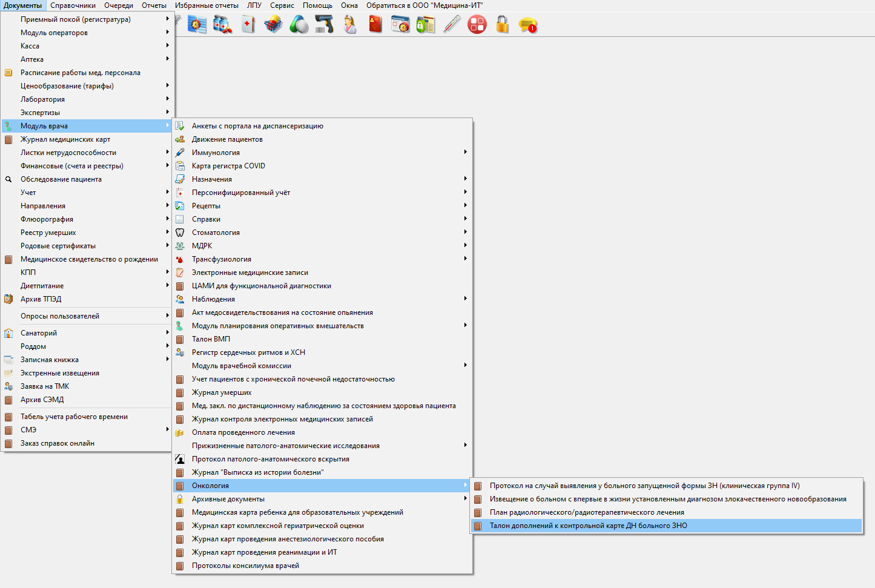Open the medicine bottles search icon
This screenshot has height=588, width=875.
[222, 25]
